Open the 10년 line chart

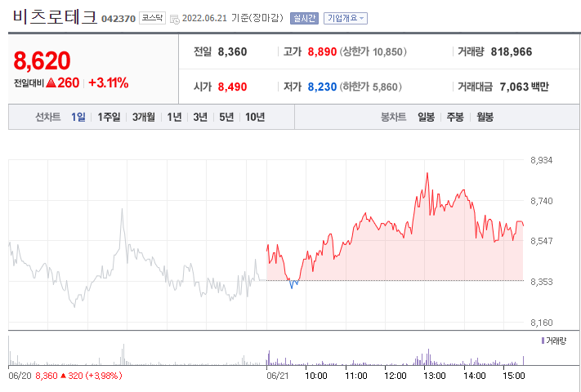(x=255, y=118)
